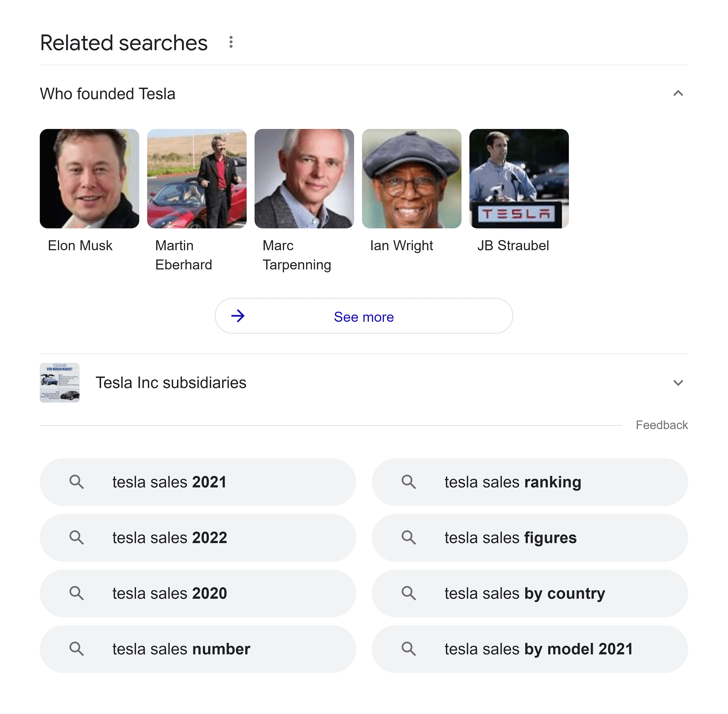Click the magnifier icon on tesla sales 2022
Image resolution: width=728 pixels, height=714 pixels.
pyautogui.click(x=77, y=537)
